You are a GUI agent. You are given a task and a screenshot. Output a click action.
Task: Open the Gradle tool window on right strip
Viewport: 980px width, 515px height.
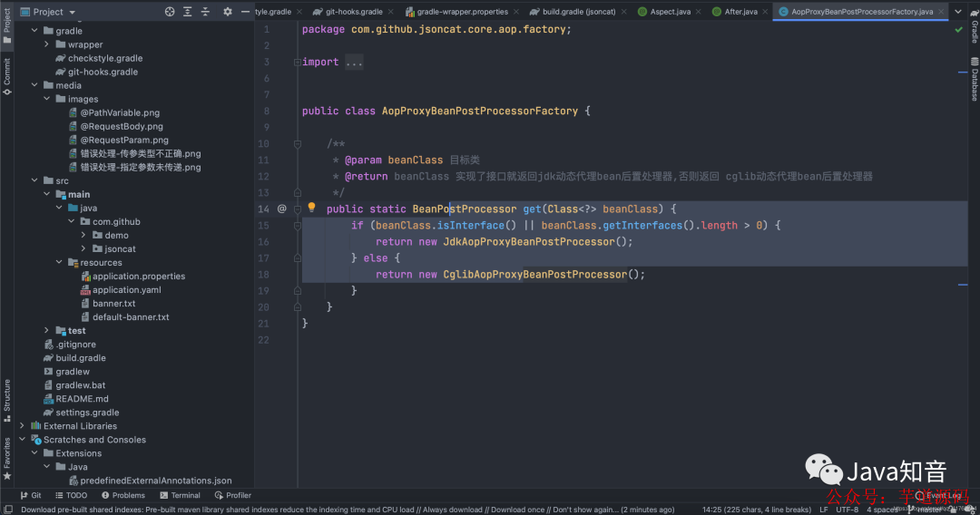click(x=974, y=27)
